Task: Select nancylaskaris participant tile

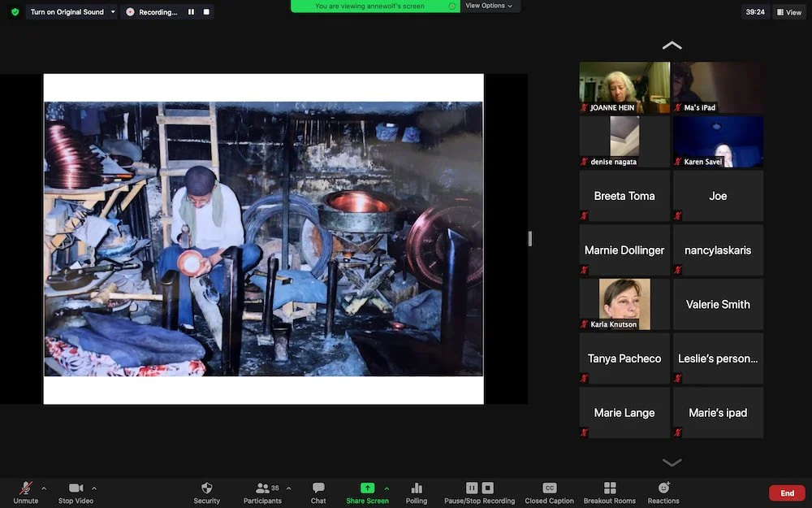Action: point(718,250)
